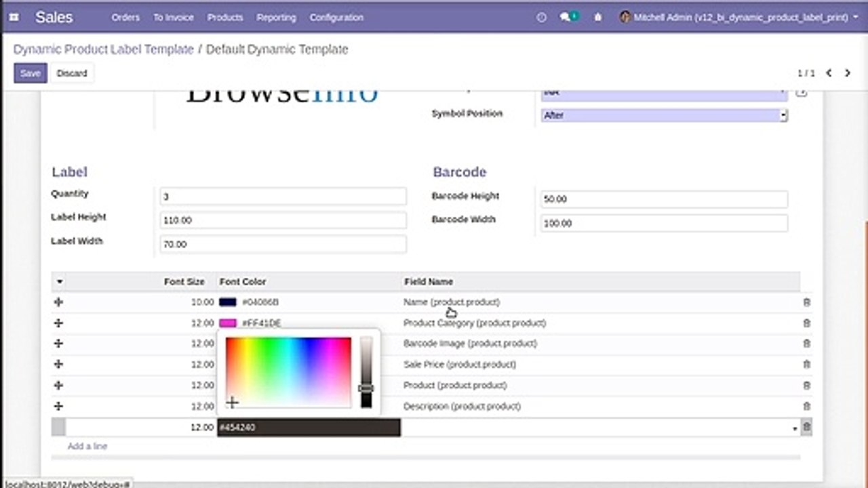This screenshot has height=488, width=868.
Task: Go to next record arrow
Action: pos(848,73)
